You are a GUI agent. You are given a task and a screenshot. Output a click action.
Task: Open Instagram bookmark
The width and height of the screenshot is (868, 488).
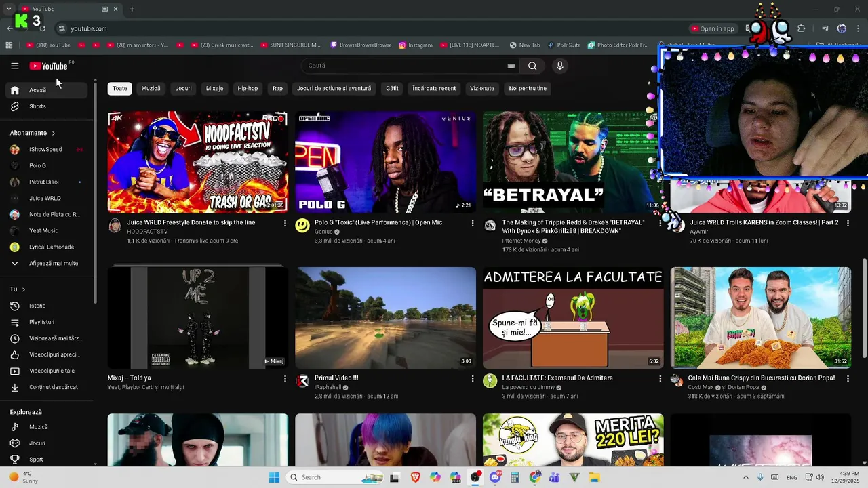coord(416,45)
